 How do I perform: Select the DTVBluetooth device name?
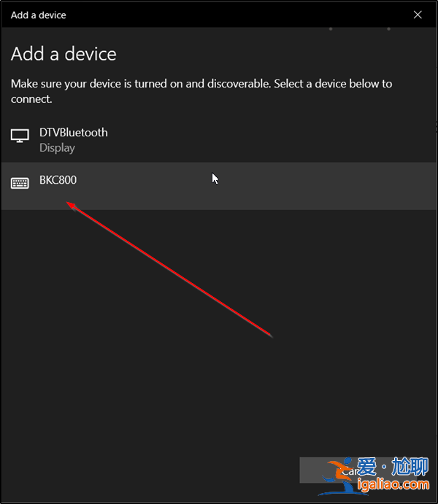(73, 132)
